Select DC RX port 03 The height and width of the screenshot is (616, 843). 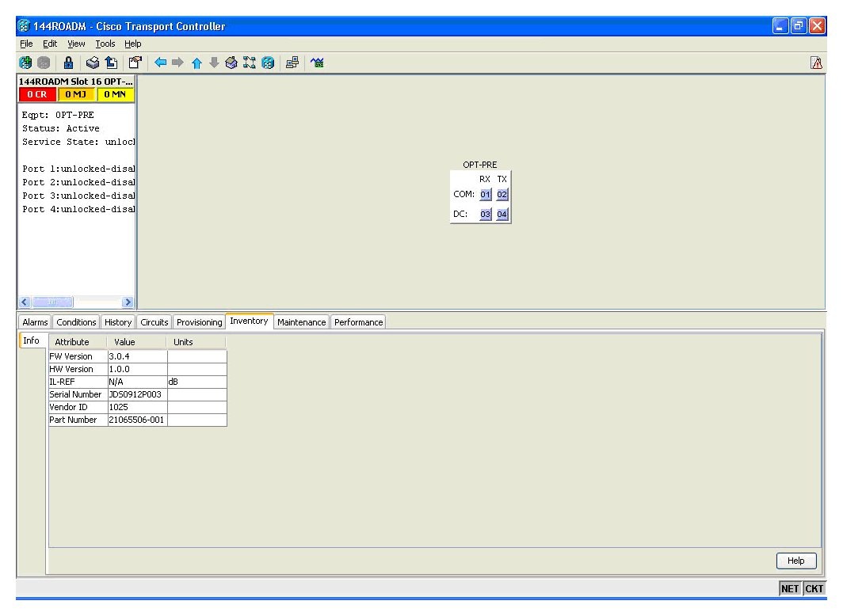click(486, 215)
